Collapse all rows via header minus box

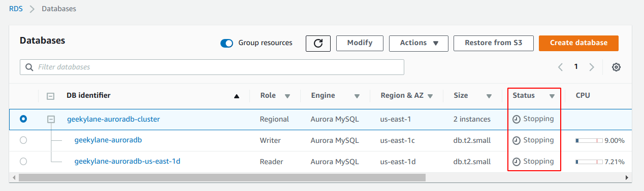coord(51,96)
